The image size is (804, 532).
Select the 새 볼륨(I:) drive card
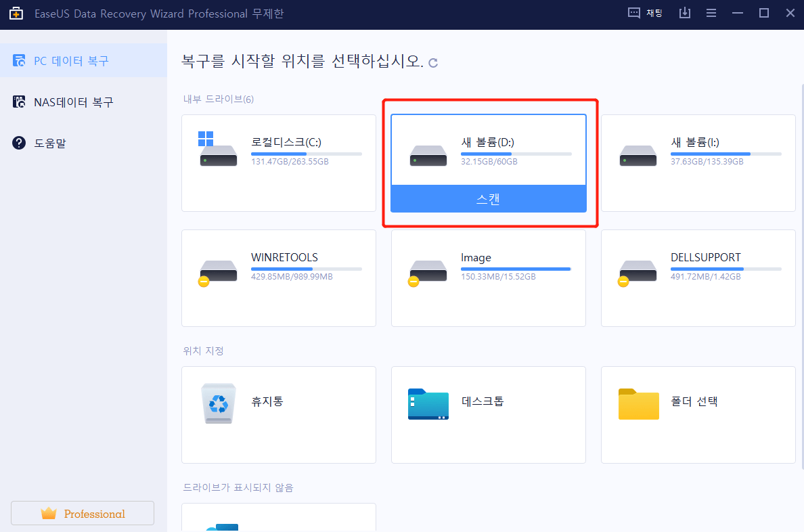click(698, 163)
